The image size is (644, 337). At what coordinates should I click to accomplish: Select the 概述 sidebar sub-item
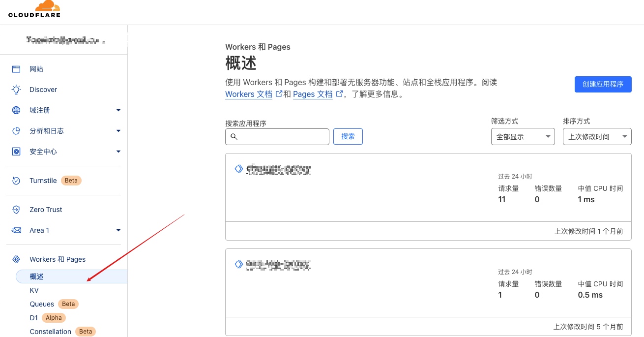[x=72, y=276]
